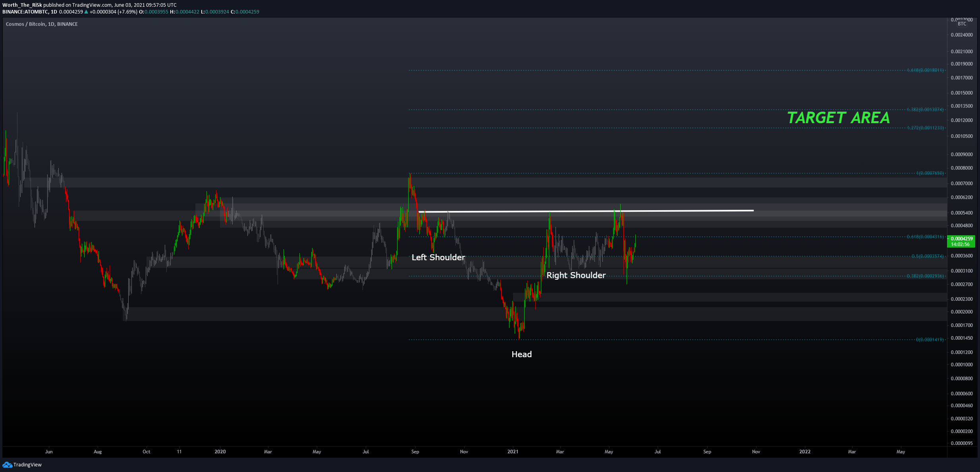The height and width of the screenshot is (472, 980).
Task: Click the 1.272(0.0011233) Fibonacci level label
Action: [925, 128]
